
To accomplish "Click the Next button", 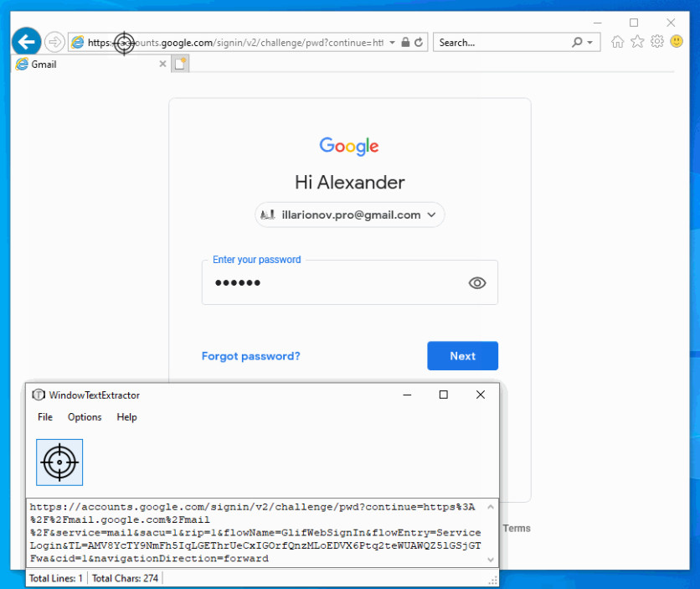I will [x=462, y=356].
